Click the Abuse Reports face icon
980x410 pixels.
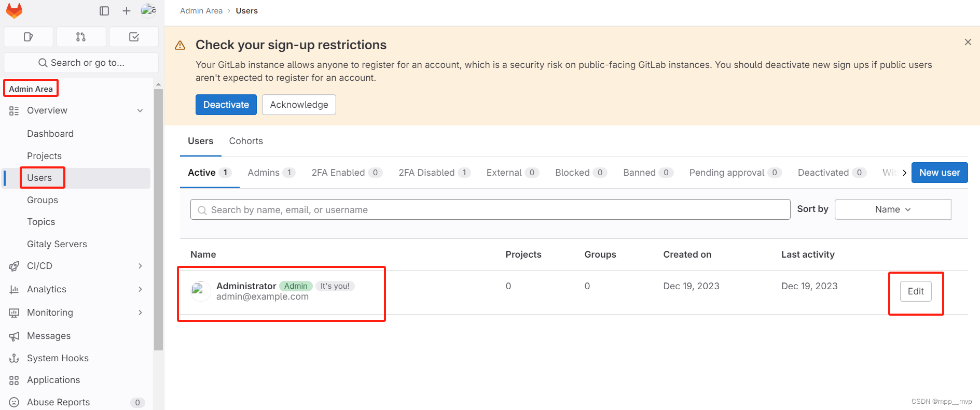[x=14, y=402]
